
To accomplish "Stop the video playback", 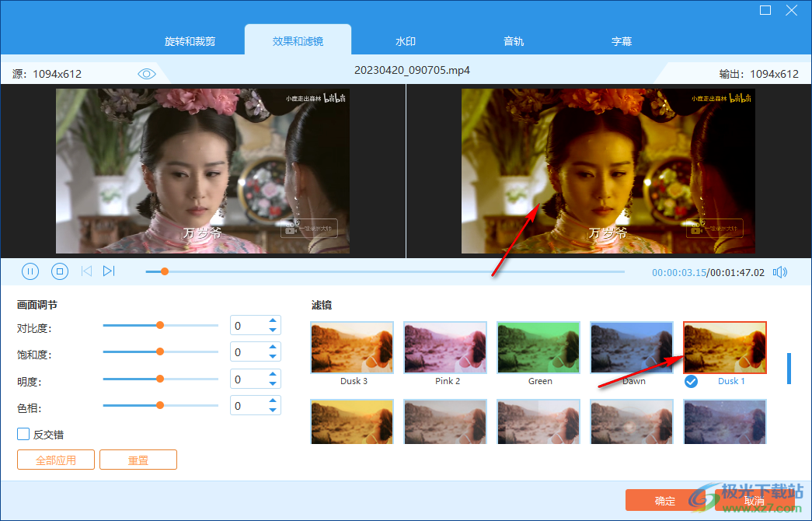I will pos(60,271).
